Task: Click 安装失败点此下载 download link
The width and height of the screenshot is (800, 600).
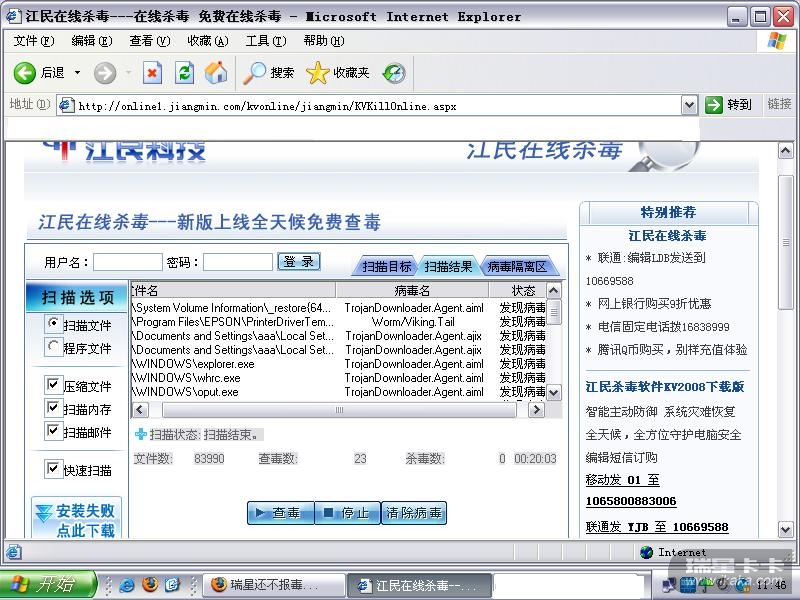Action: coord(77,519)
